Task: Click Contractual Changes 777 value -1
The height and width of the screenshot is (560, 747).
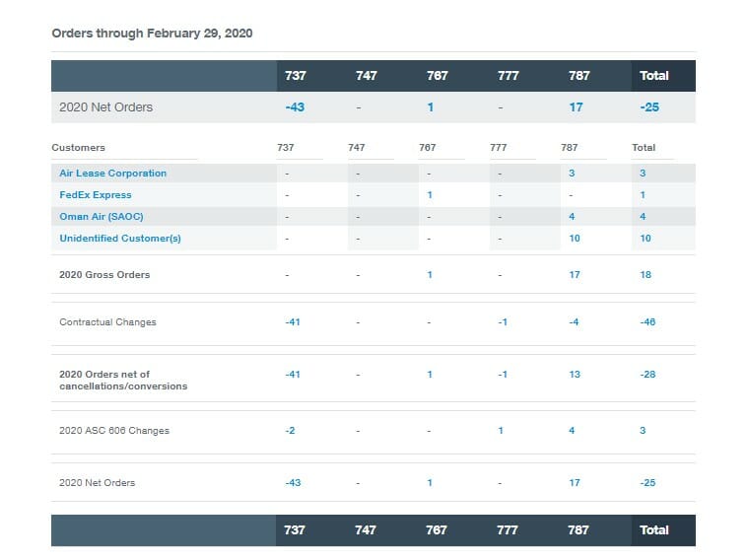Action: pos(503,322)
